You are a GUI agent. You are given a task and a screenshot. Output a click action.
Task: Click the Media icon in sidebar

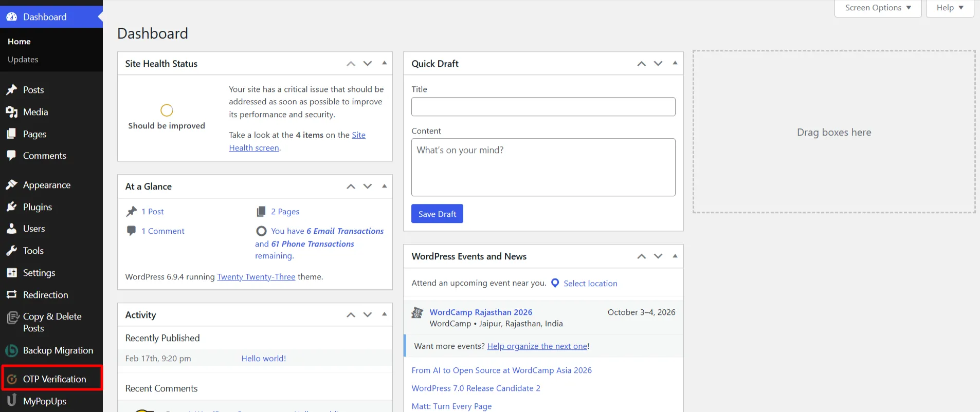point(12,112)
